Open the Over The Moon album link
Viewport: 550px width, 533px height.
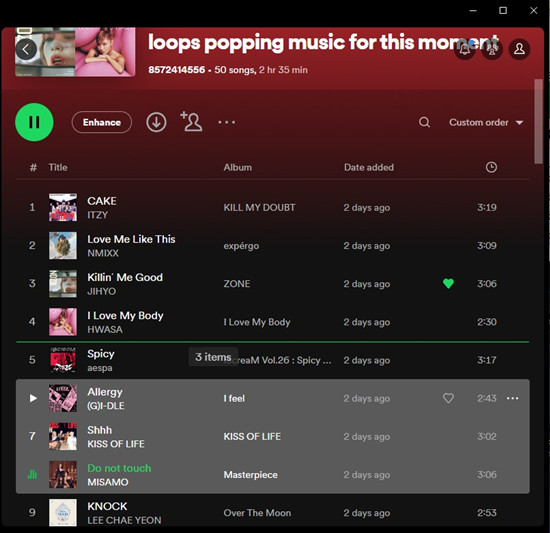(257, 513)
